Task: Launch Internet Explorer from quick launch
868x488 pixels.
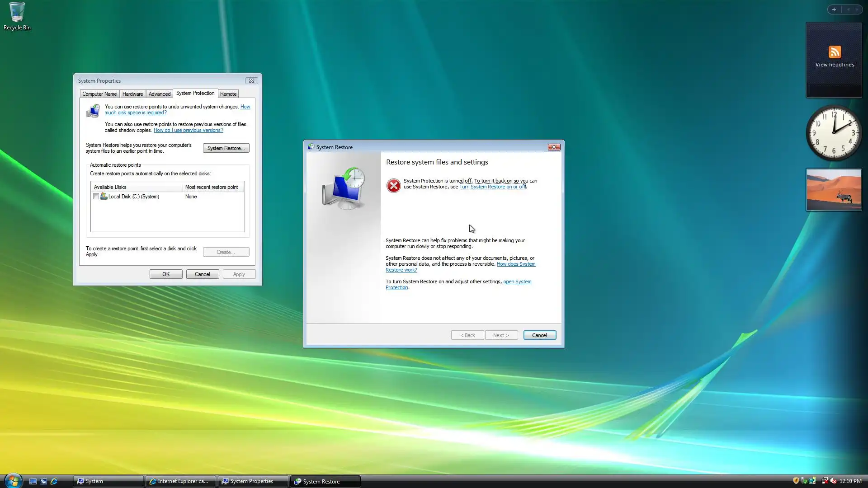Action: 54,481
